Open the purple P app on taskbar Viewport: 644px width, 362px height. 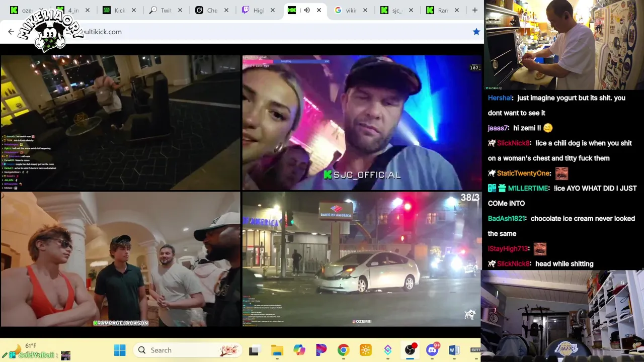pos(321,350)
